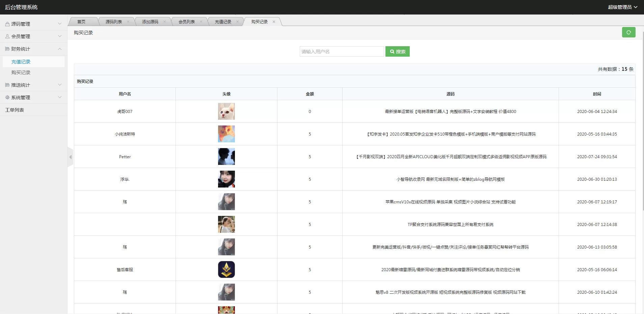Open the 充值记录 sidebar entry
The width and height of the screenshot is (644, 314).
coord(21,61)
